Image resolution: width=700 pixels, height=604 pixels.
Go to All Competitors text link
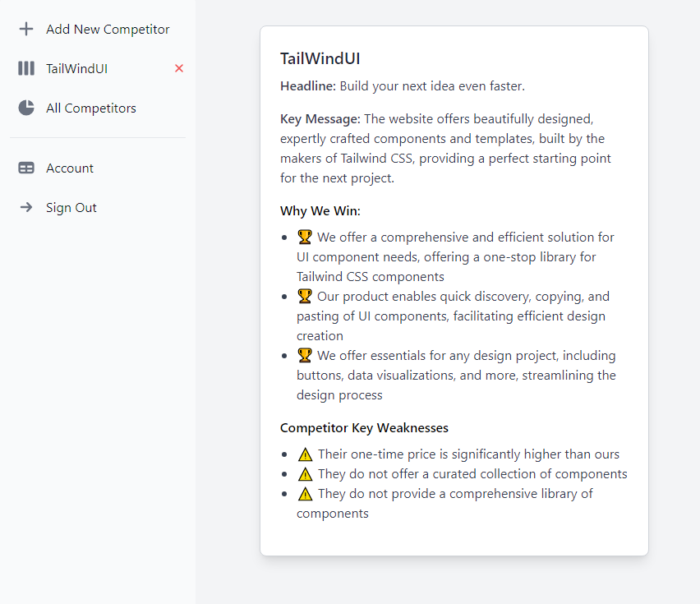coord(91,108)
